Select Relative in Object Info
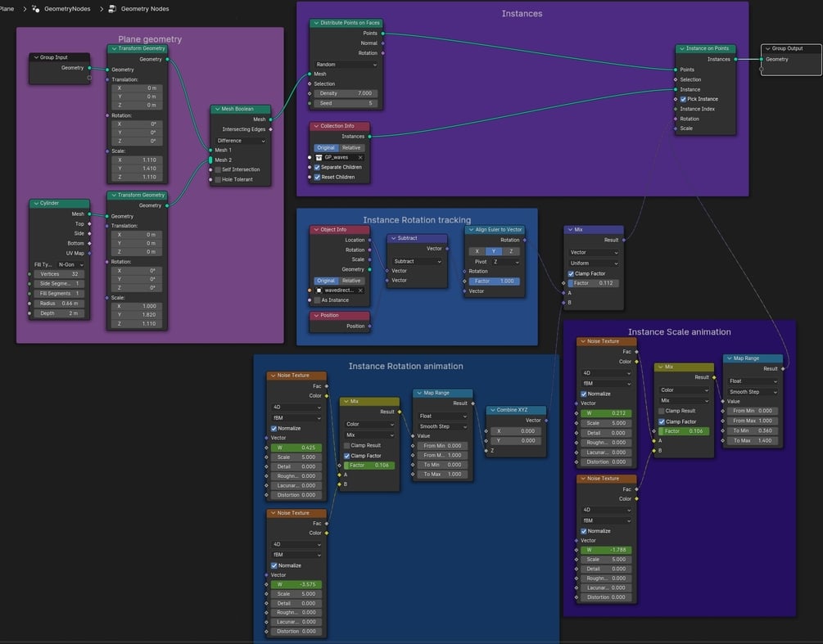The width and height of the screenshot is (823, 644). 350,281
